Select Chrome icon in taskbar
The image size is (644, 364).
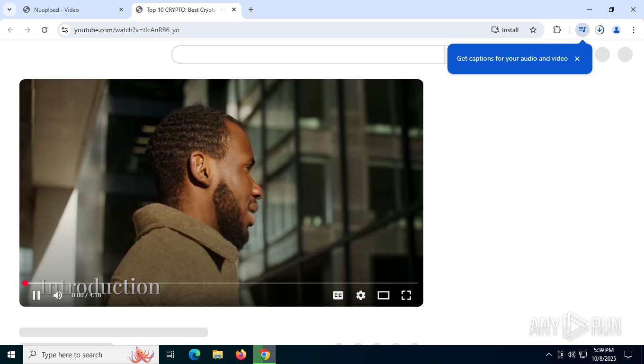coord(265,355)
